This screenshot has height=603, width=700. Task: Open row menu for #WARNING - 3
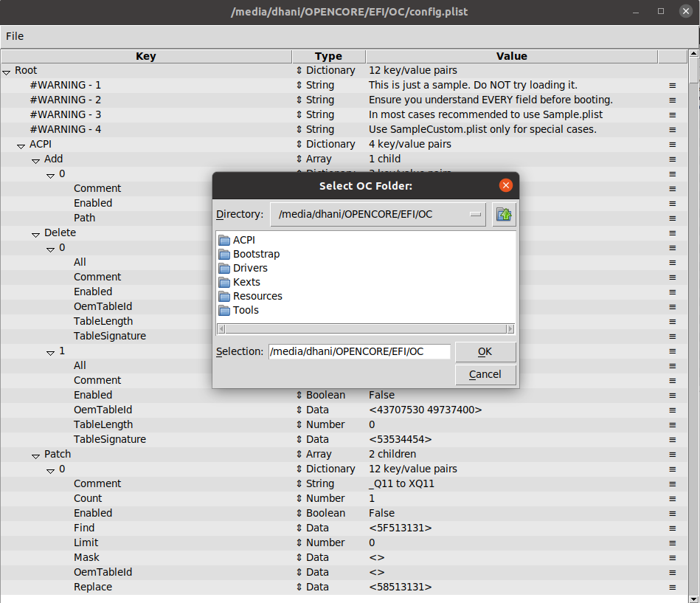click(672, 115)
